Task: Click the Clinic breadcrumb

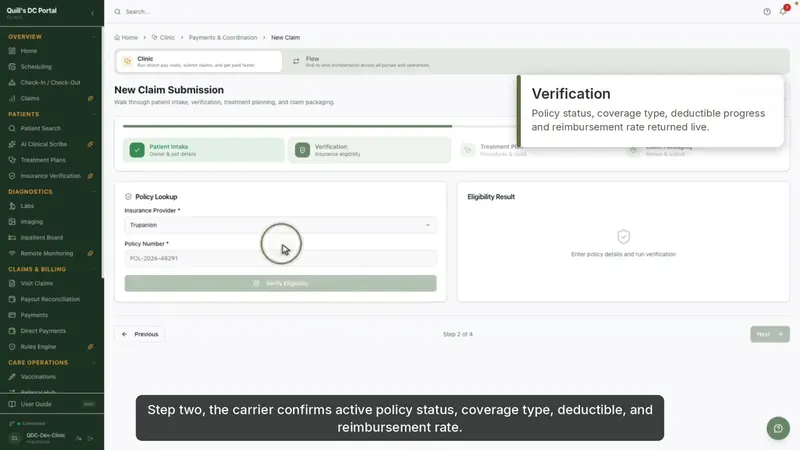Action: pos(163,38)
